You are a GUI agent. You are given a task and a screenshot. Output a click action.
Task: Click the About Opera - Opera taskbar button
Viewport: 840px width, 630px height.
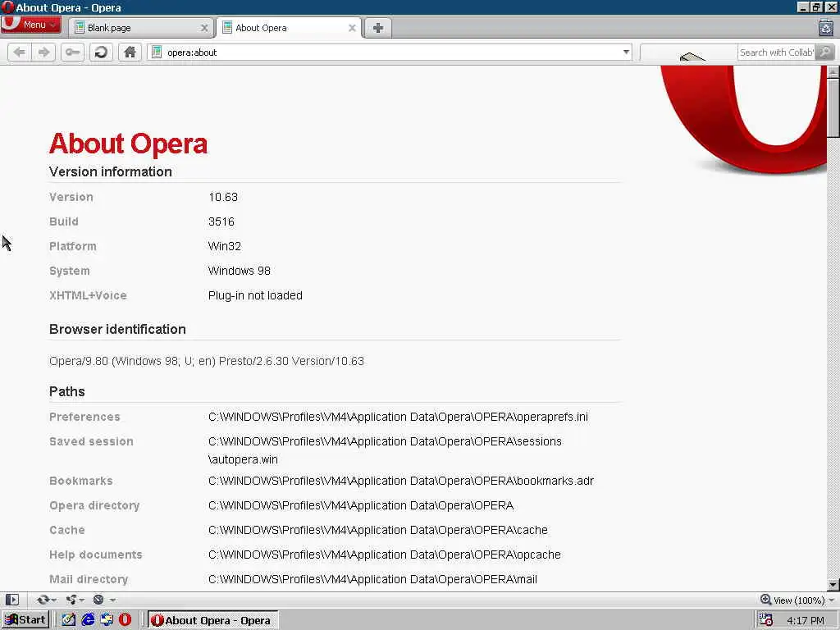(212, 620)
